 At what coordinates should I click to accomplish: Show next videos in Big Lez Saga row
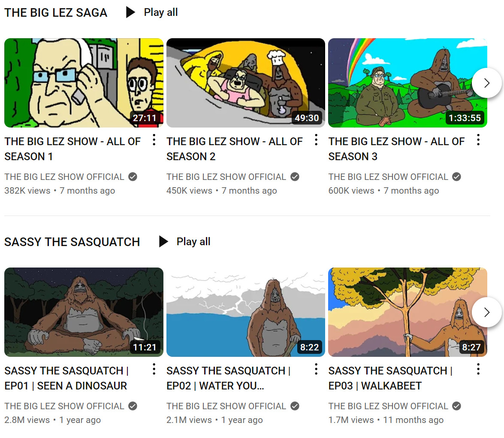coord(487,83)
